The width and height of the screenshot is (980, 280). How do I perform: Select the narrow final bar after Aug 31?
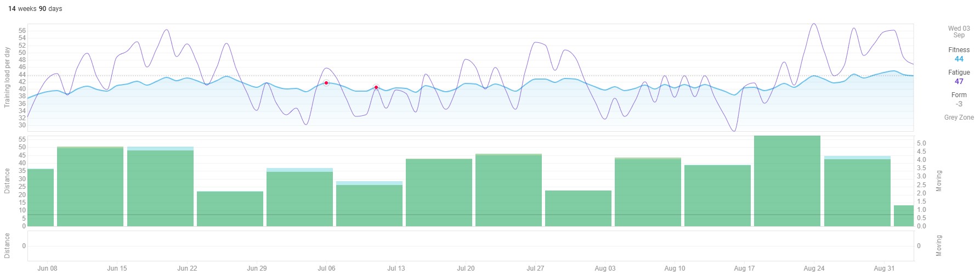click(903, 216)
